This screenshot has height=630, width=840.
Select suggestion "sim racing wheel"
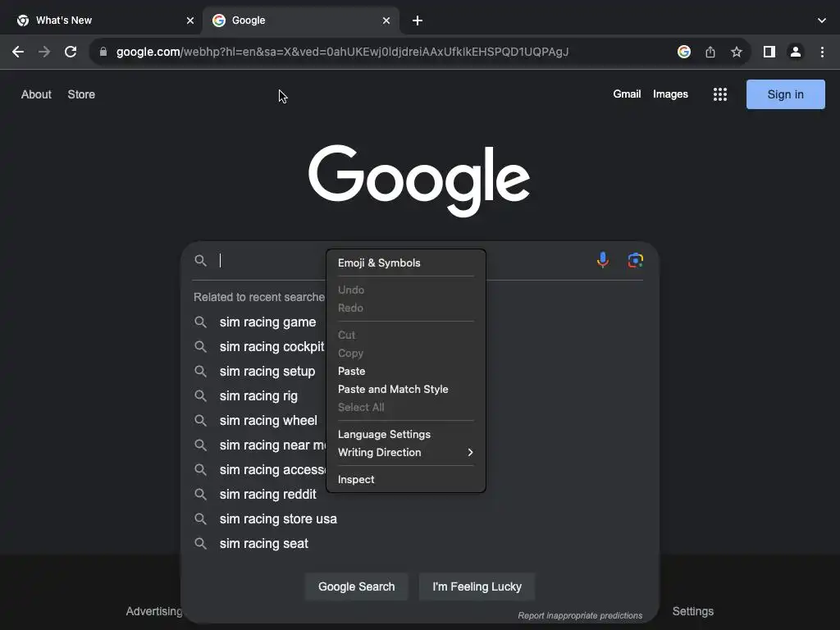click(268, 421)
